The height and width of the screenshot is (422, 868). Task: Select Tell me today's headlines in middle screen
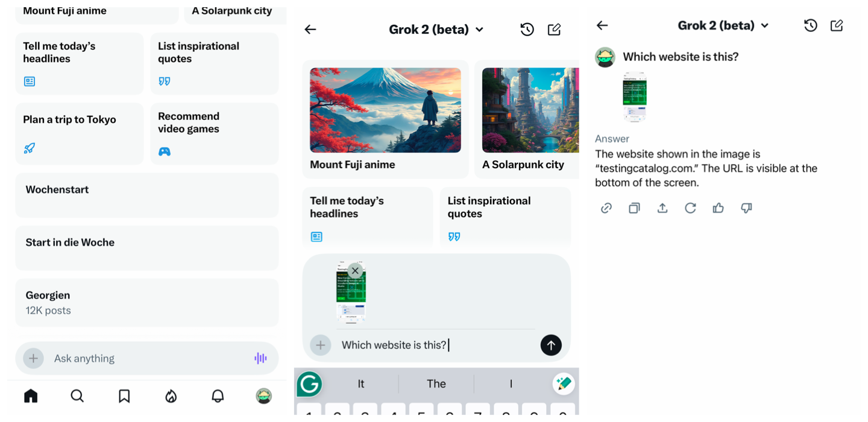pos(368,216)
